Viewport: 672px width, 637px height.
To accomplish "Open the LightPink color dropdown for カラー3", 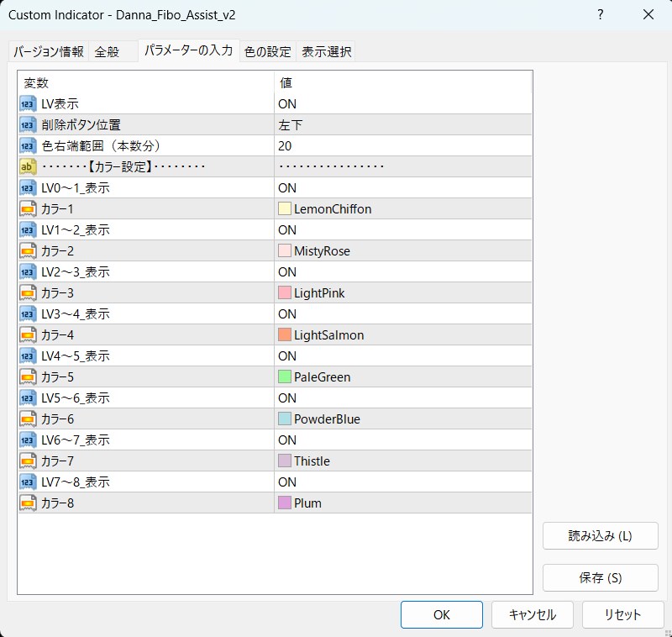I will (403, 292).
